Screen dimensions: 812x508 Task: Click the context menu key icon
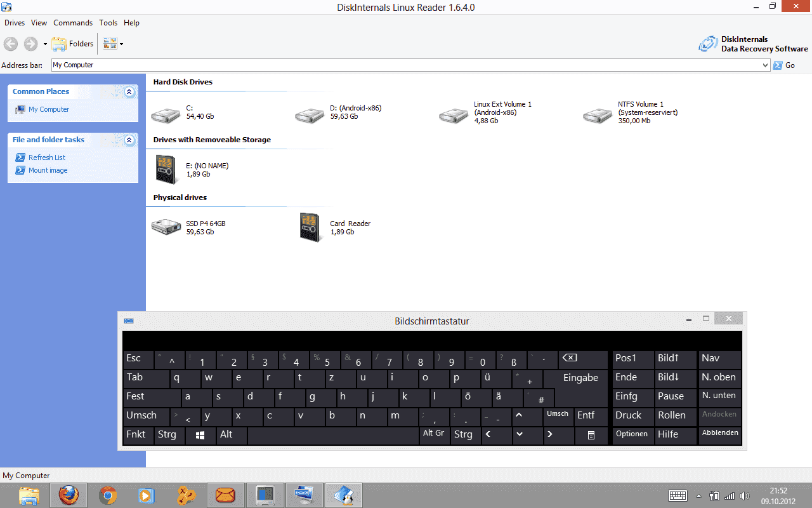pyautogui.click(x=591, y=436)
